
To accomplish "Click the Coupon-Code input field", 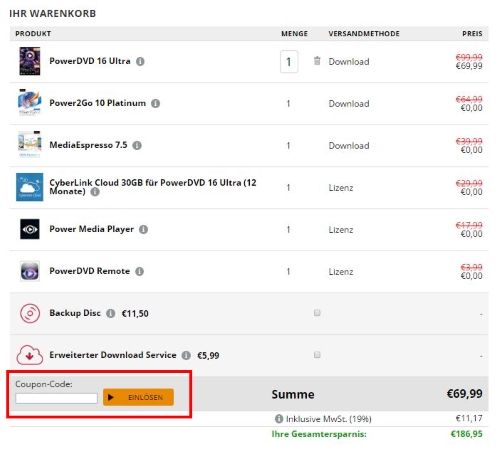I will (56, 398).
